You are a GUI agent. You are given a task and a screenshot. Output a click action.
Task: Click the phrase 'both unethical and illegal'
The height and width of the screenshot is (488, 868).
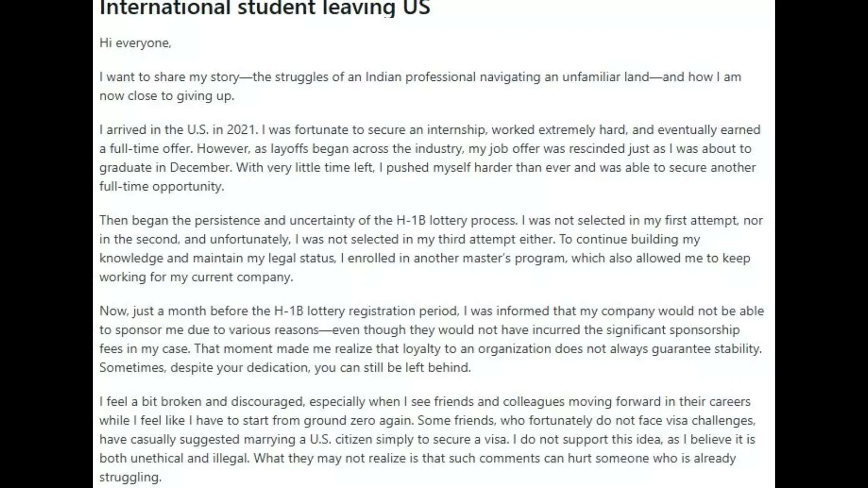(174, 458)
